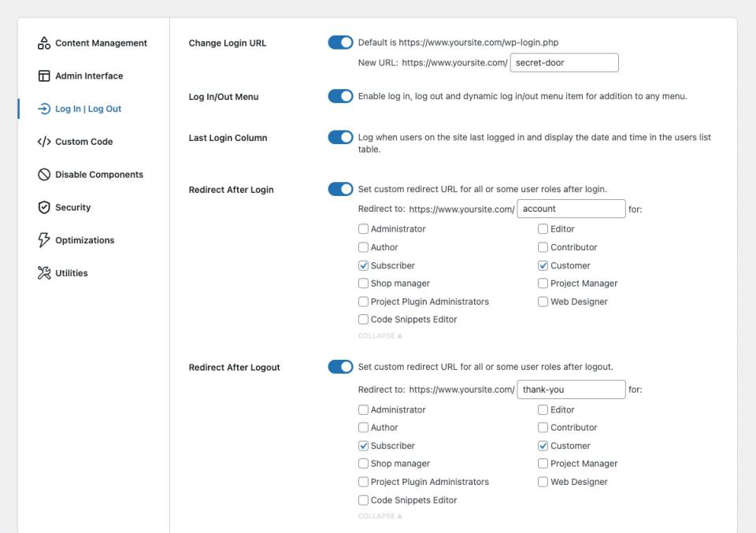Click the Content Management shapes icon
Screen dimensions: 756x533
click(x=44, y=43)
